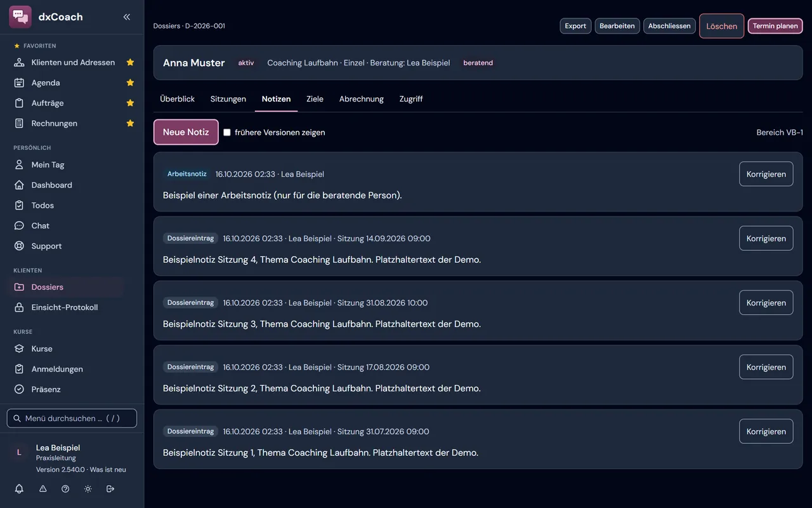Open Agenda via its calendar icon
Viewport: 812px width, 508px height.
coord(19,83)
